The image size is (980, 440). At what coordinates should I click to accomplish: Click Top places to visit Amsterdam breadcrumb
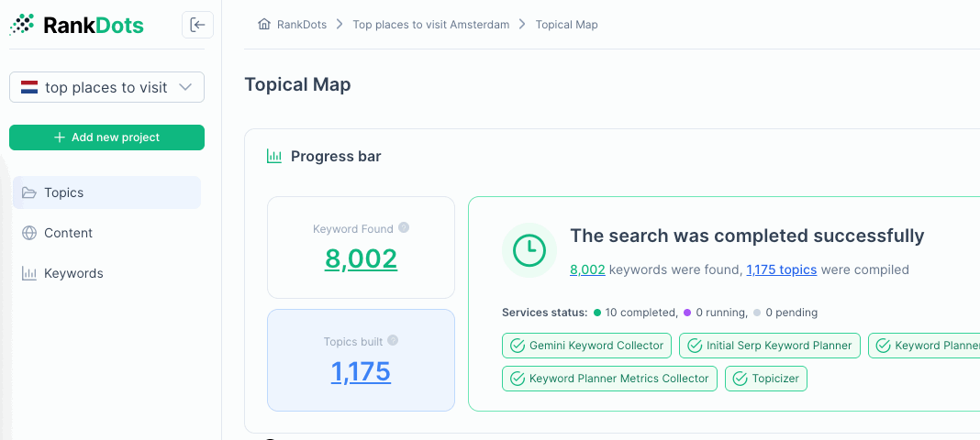pos(430,25)
